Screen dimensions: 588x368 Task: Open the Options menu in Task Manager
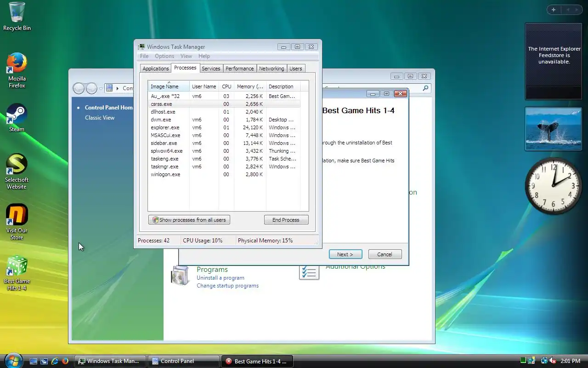click(x=164, y=56)
